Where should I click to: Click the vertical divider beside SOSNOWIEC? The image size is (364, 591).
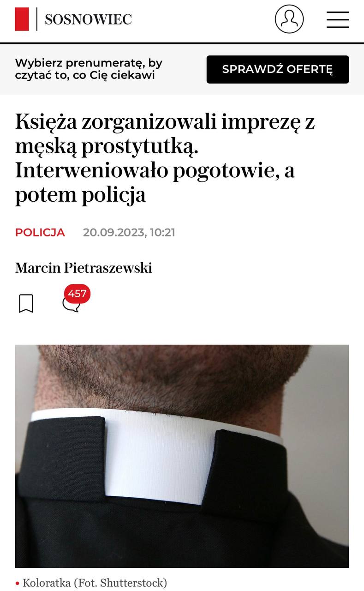(37, 19)
